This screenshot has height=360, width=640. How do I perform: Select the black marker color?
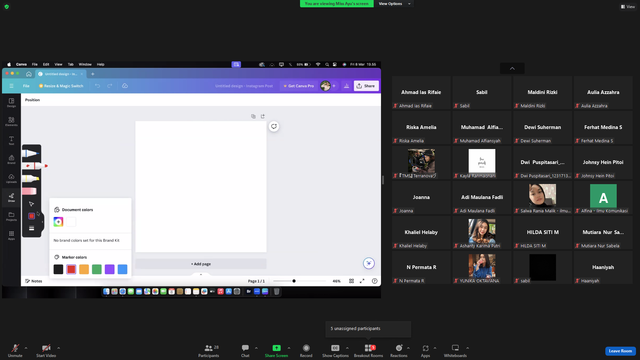[x=58, y=269]
